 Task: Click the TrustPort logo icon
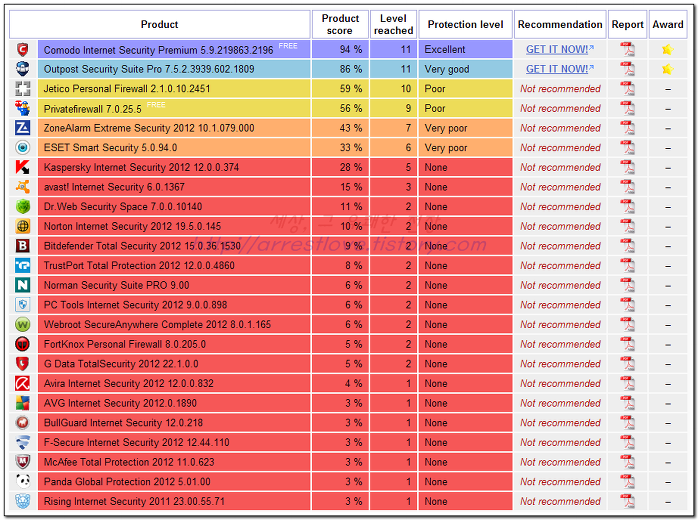click(x=23, y=265)
